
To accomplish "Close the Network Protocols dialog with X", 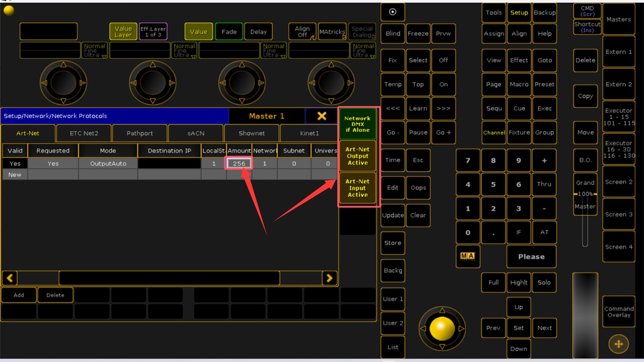I will point(321,116).
